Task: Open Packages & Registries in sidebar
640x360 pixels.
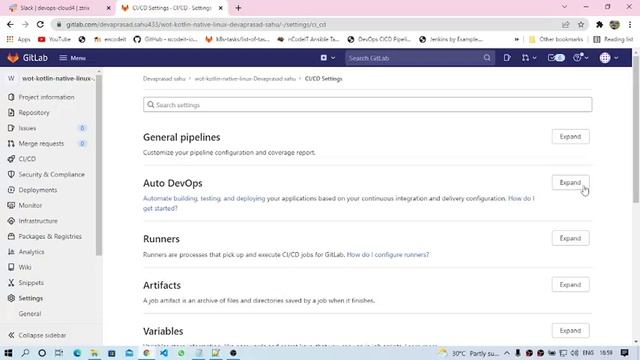Action: (50, 236)
